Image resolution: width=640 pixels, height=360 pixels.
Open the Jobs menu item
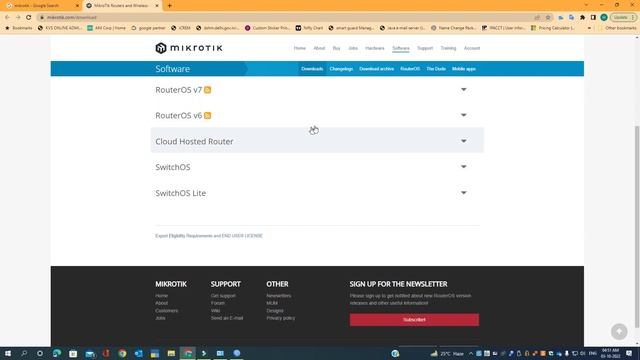pos(353,48)
